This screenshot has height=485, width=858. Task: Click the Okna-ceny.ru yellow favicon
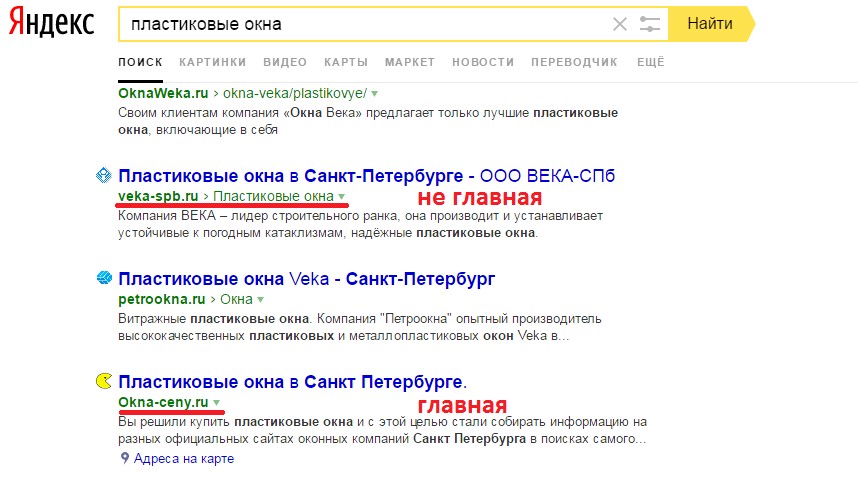coord(104,380)
